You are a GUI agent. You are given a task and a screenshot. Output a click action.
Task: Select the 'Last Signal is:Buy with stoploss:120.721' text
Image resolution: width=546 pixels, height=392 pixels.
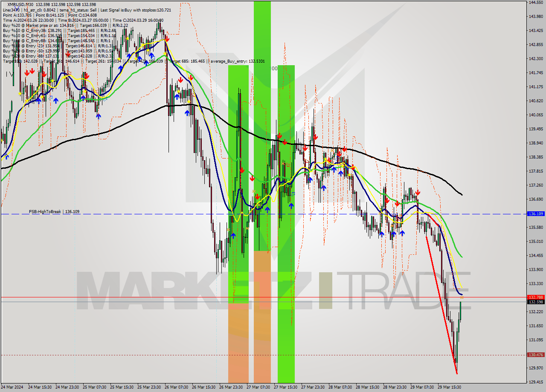pyautogui.click(x=135, y=10)
